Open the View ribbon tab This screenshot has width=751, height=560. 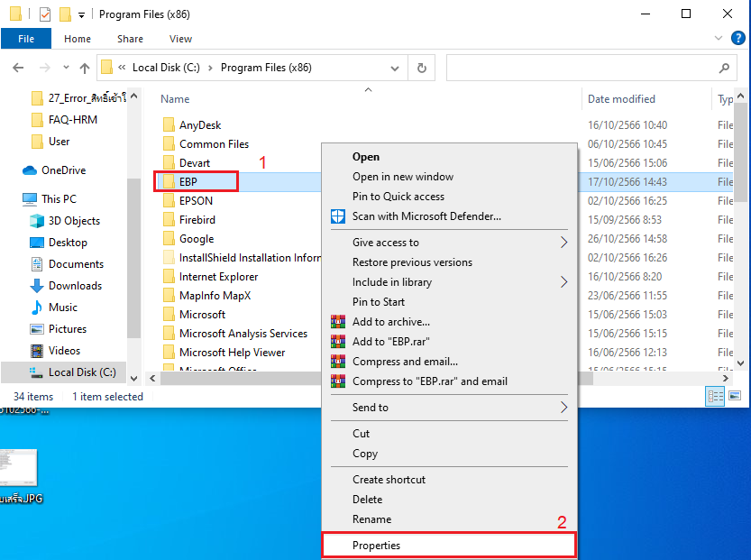(180, 39)
